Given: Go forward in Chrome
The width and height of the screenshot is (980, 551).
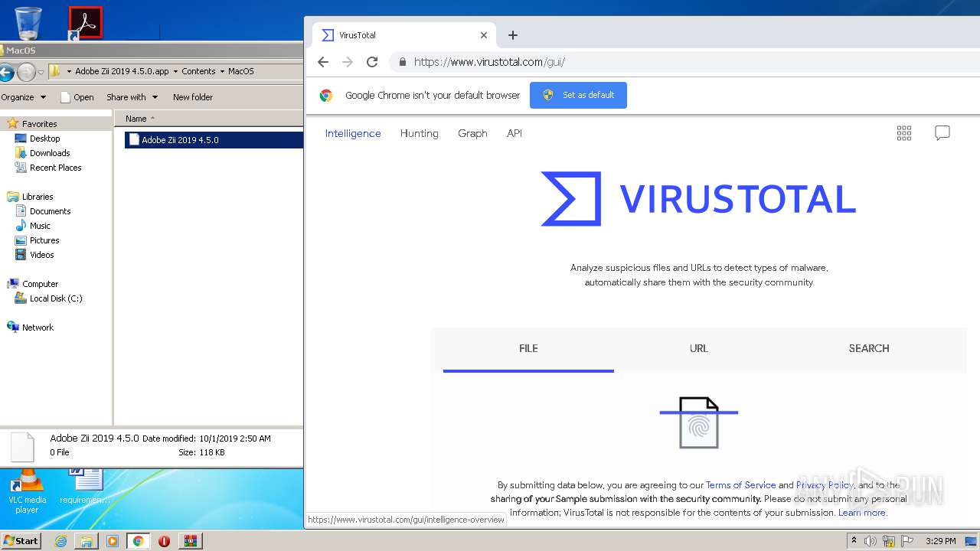Looking at the screenshot, I should point(348,62).
